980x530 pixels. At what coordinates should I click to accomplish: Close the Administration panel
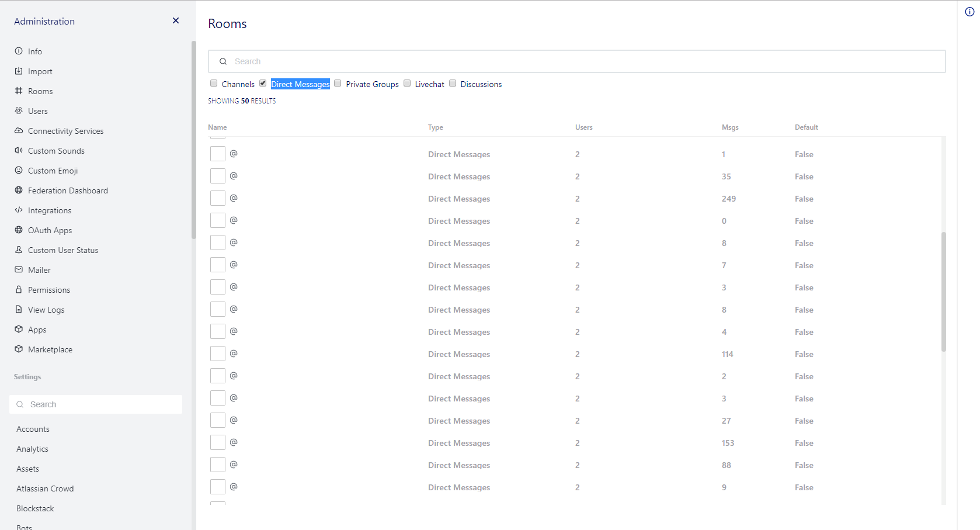[x=176, y=20]
